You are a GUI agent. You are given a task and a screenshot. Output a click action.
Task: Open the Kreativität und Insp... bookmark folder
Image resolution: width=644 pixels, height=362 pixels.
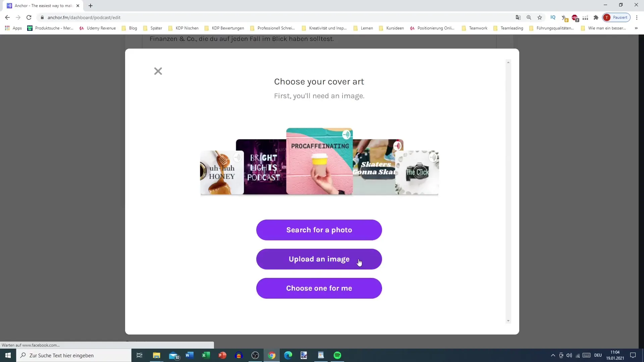[324, 28]
